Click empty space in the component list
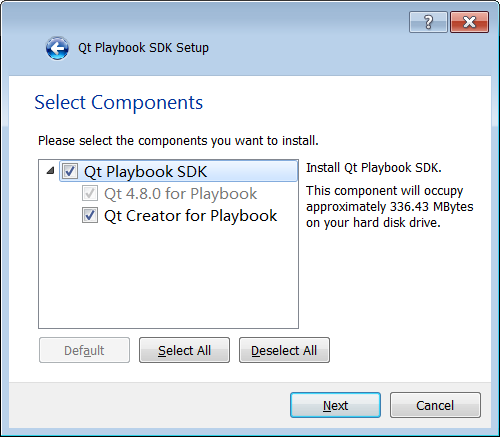Image resolution: width=500 pixels, height=437 pixels. 168,277
